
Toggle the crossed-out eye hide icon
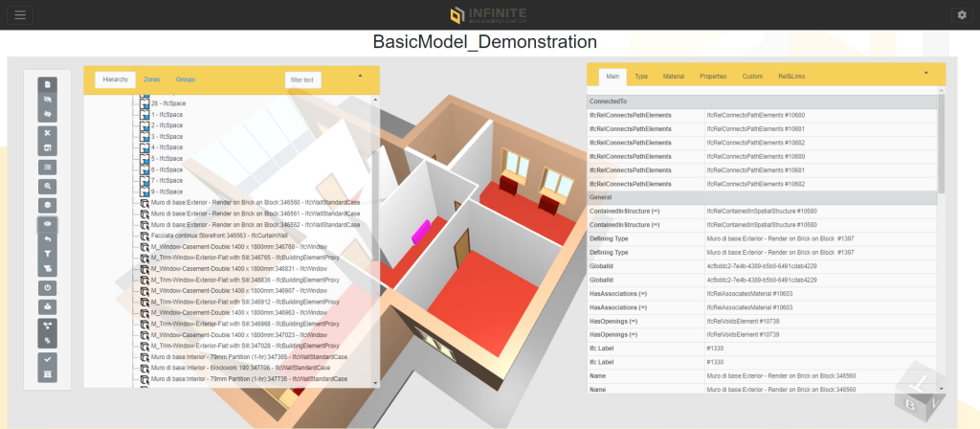coord(48,100)
